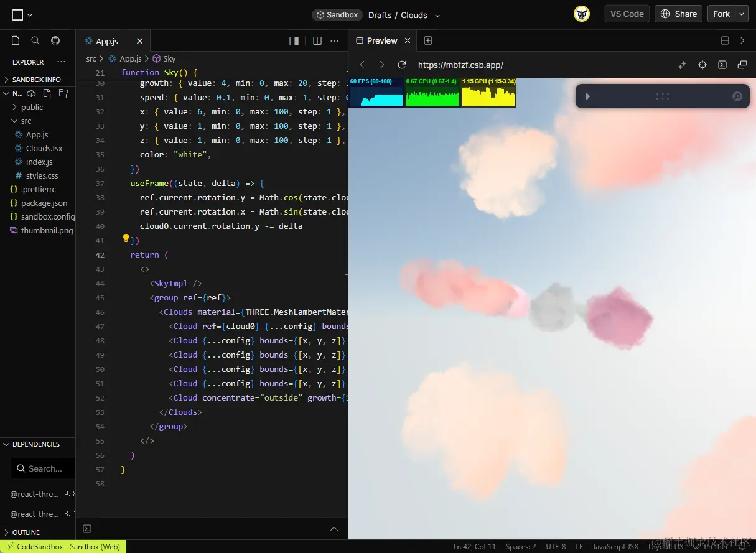This screenshot has width=756, height=553.
Task: Click the preview toggle icon in editor toolbar
Action: click(294, 41)
